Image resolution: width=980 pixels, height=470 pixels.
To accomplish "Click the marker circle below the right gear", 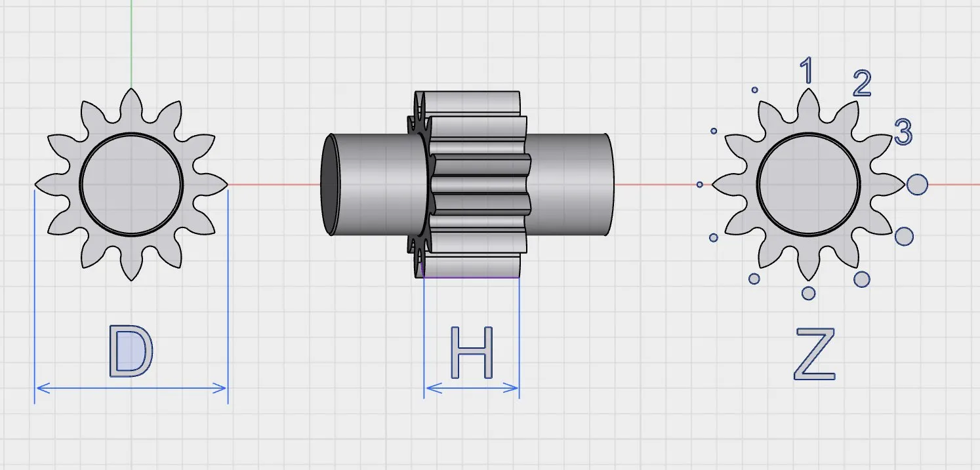I will click(808, 292).
